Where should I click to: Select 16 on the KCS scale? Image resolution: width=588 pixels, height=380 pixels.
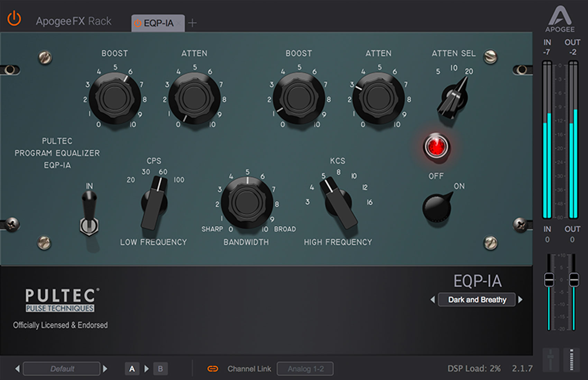point(370,202)
